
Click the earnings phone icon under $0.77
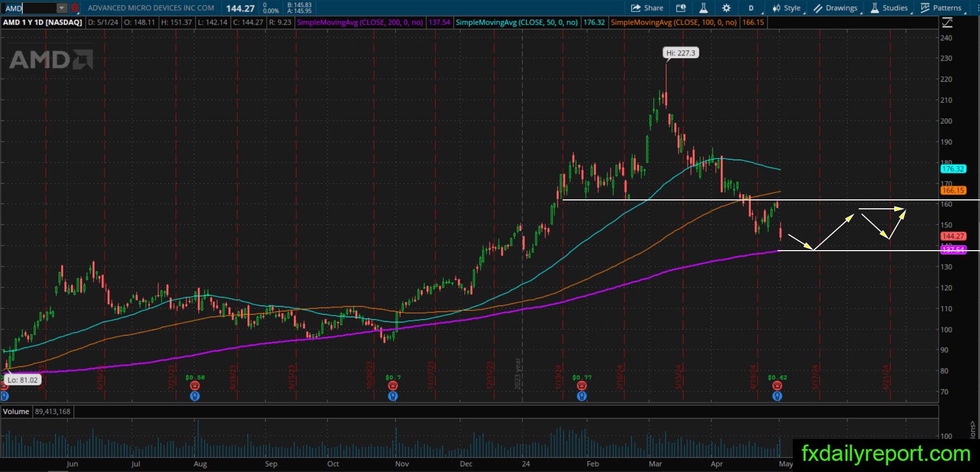(582, 386)
